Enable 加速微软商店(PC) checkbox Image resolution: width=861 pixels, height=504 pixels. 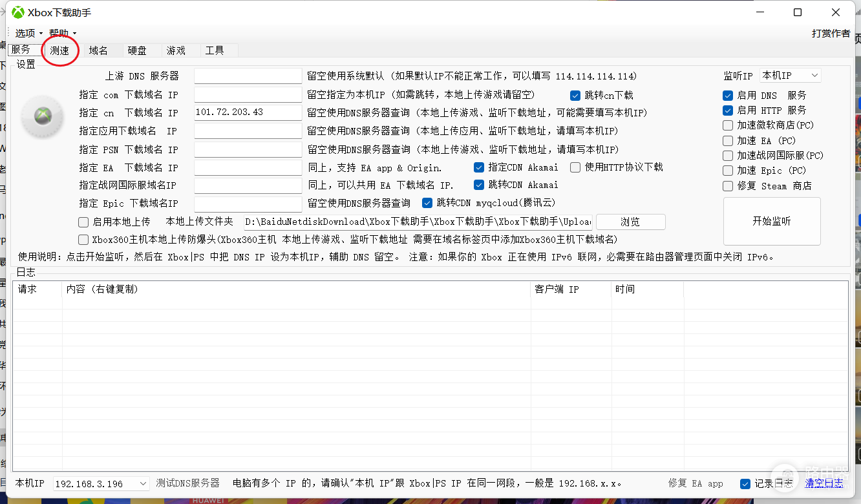tap(728, 125)
